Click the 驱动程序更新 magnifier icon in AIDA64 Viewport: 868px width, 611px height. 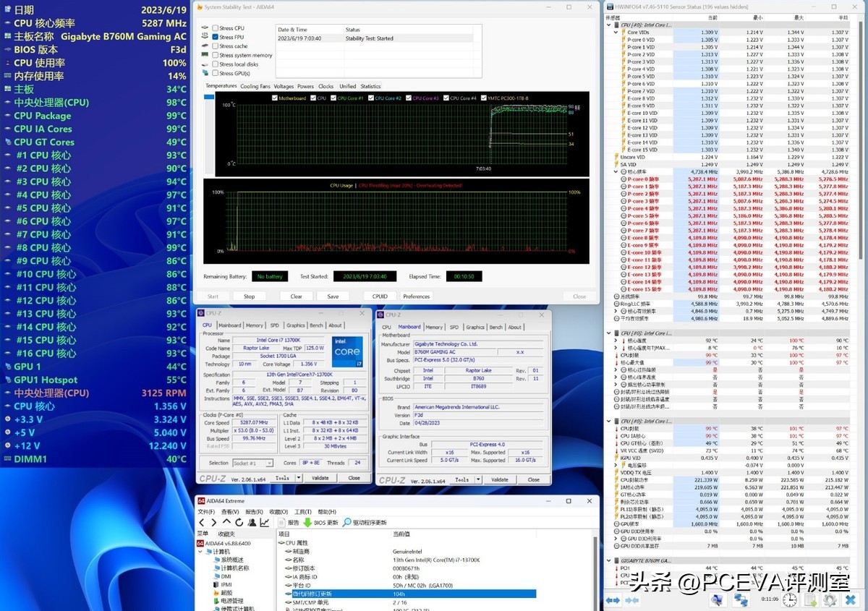click(347, 522)
